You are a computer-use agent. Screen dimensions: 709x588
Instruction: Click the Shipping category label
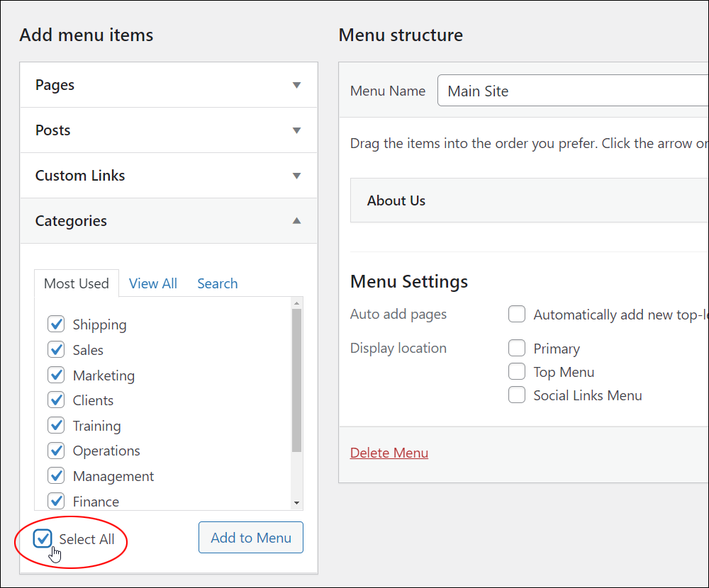[x=99, y=325]
